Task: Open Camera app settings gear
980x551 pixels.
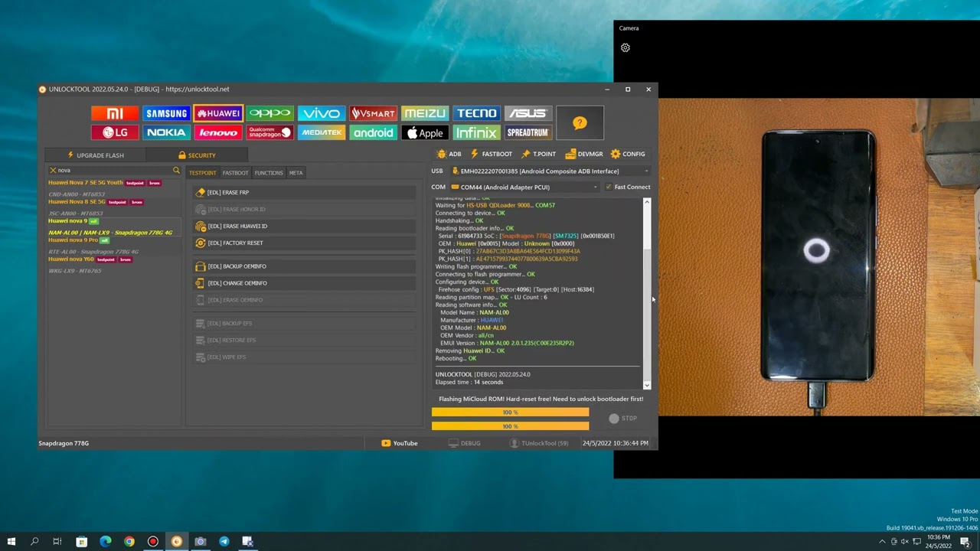Action: 626,47
